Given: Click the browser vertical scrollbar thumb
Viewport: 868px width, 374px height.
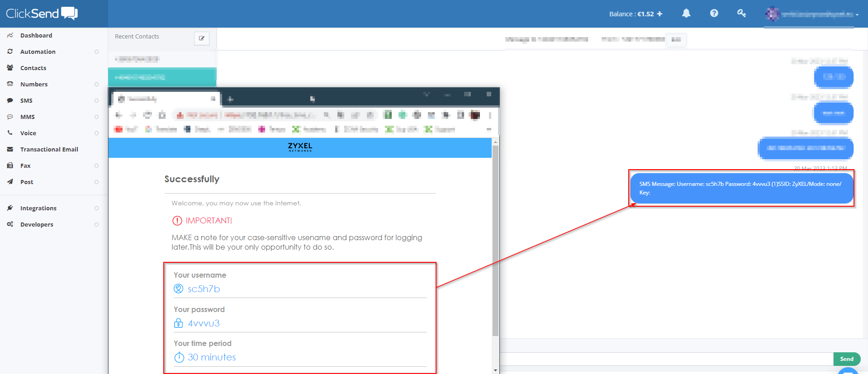Looking at the screenshot, I should (495, 240).
